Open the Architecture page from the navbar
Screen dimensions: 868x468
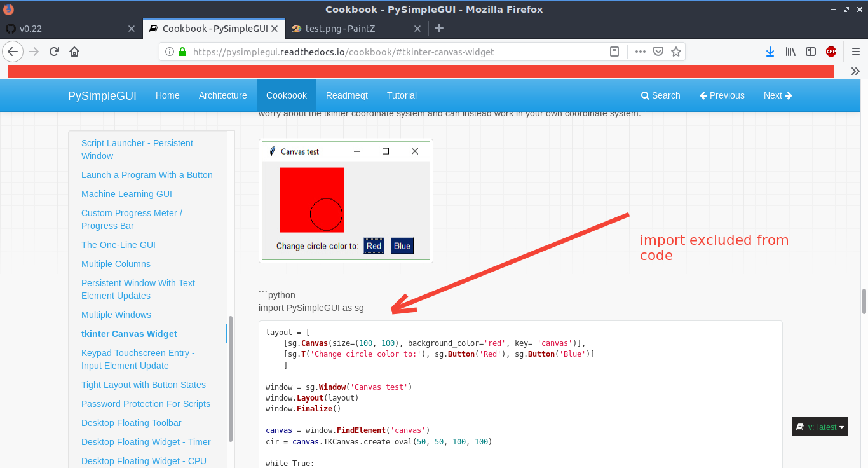[x=222, y=95]
